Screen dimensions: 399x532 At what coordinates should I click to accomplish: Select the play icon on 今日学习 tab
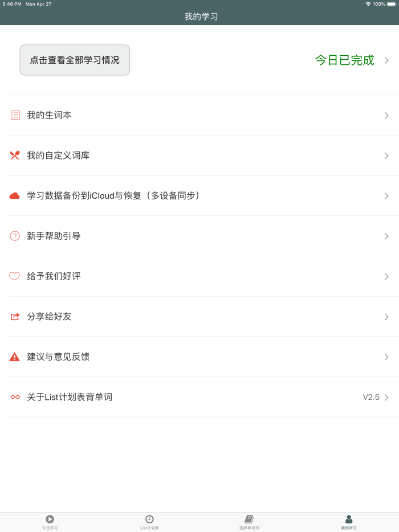click(50, 519)
